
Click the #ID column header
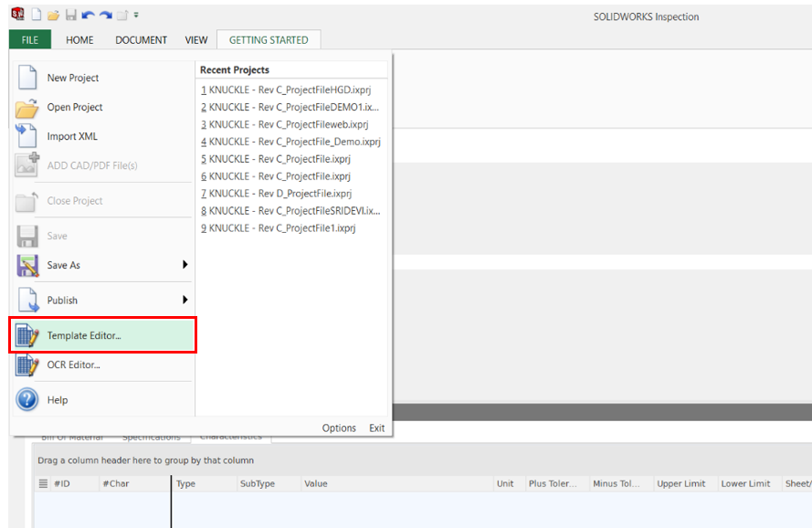click(75, 483)
